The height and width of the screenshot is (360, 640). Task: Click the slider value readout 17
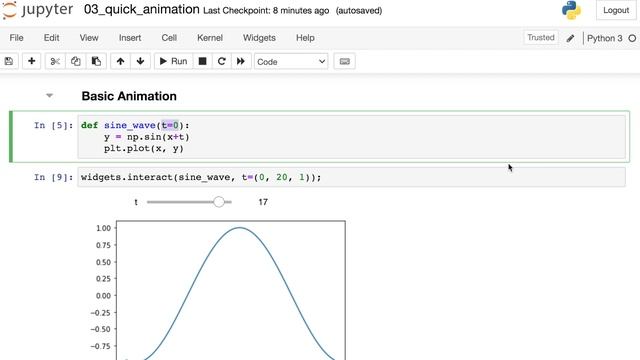[263, 202]
